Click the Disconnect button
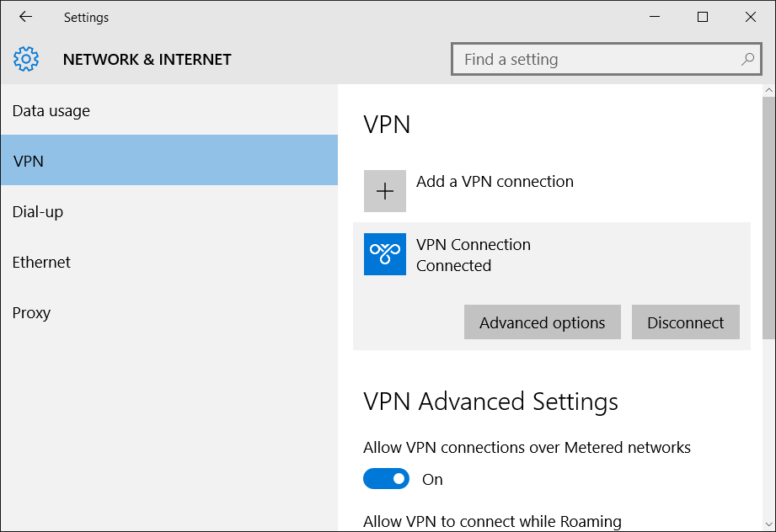 tap(686, 322)
